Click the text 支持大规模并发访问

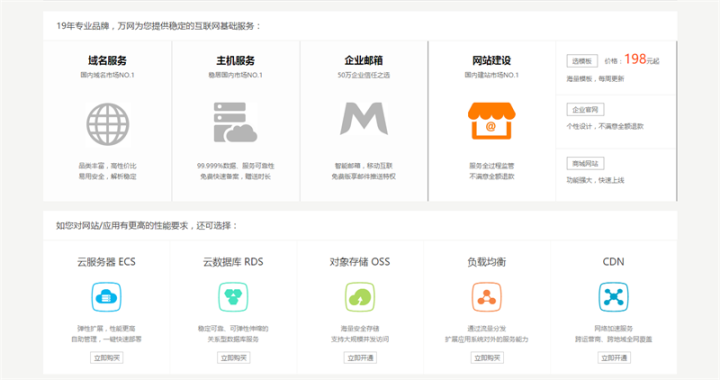[x=360, y=339]
